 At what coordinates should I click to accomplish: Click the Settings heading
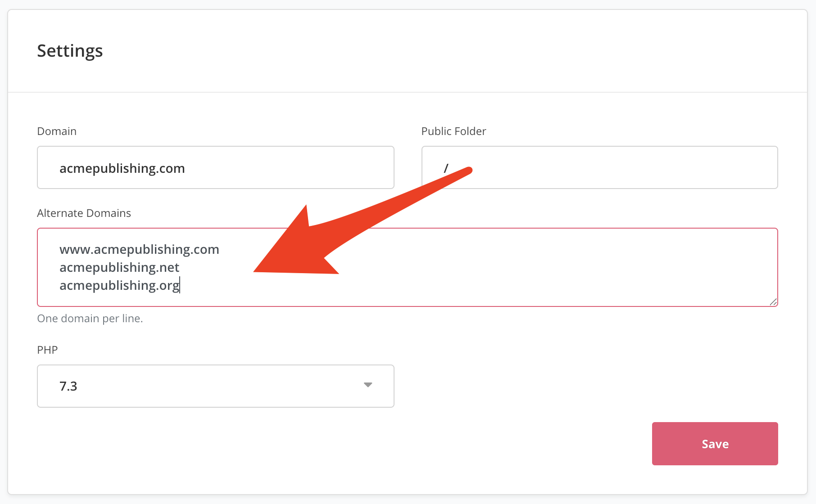70,51
